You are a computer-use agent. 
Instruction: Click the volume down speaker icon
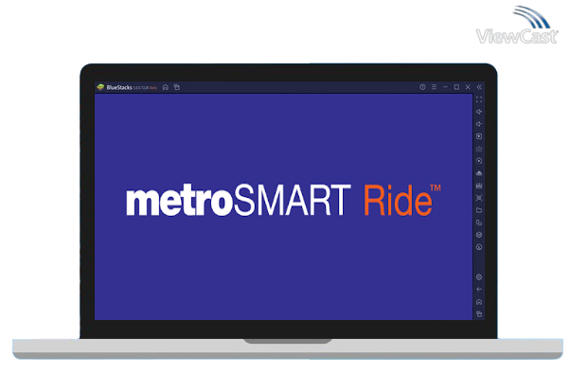coord(479,124)
